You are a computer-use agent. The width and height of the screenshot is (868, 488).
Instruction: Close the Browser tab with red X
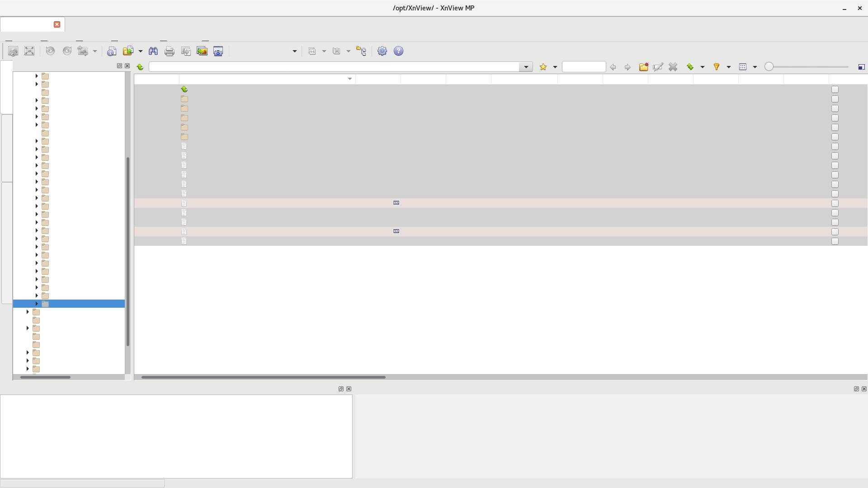pos(57,24)
